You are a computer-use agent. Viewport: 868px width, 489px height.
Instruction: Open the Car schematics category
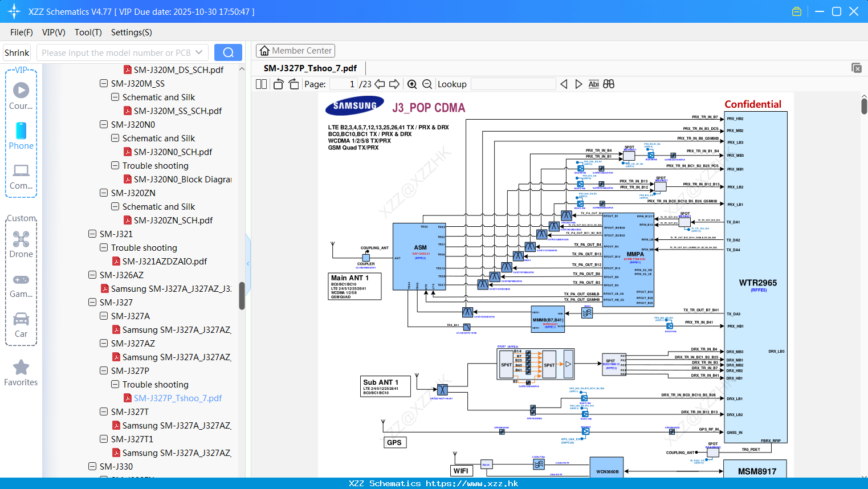pyautogui.click(x=21, y=319)
